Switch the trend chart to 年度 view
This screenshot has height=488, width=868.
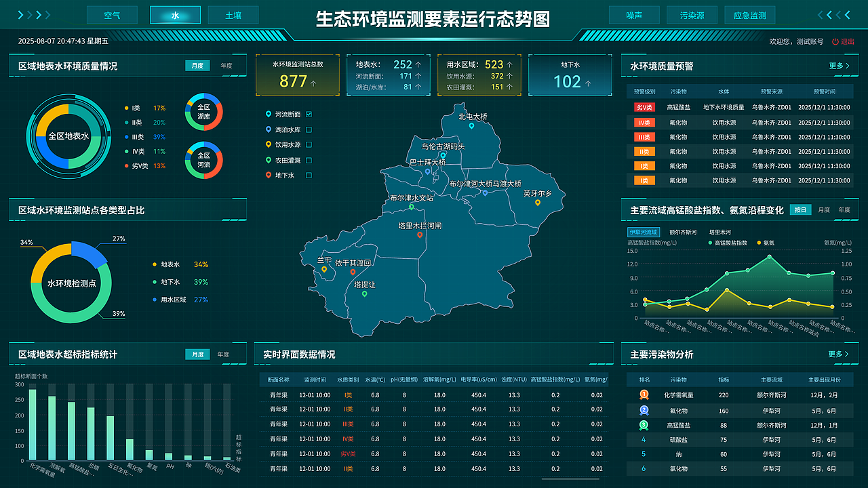coord(844,209)
